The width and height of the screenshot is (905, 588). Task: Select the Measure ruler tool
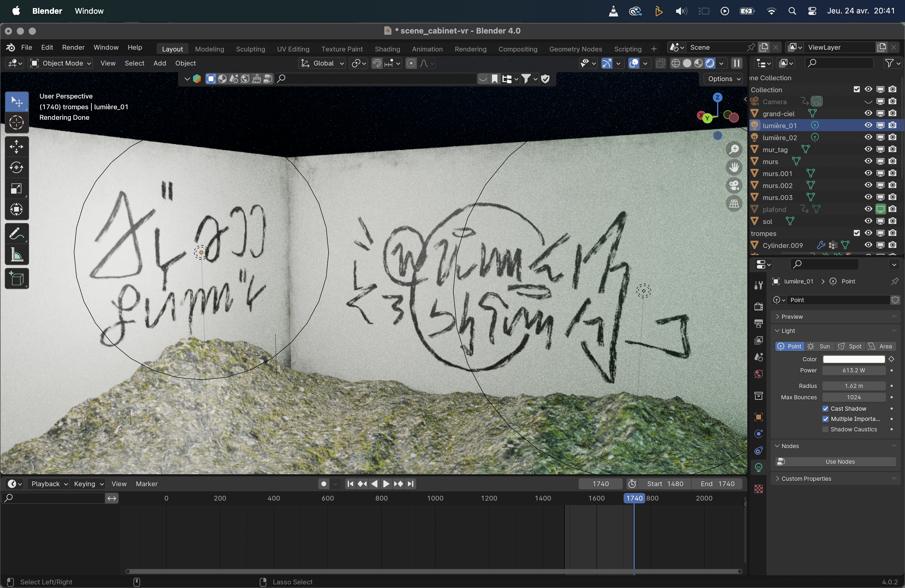(x=16, y=255)
